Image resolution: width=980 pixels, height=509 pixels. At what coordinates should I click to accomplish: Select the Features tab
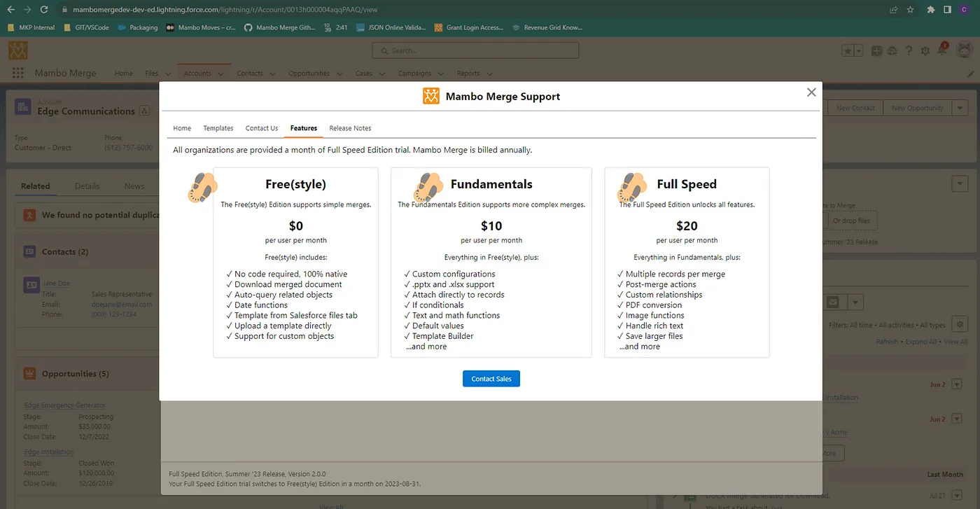coord(304,128)
